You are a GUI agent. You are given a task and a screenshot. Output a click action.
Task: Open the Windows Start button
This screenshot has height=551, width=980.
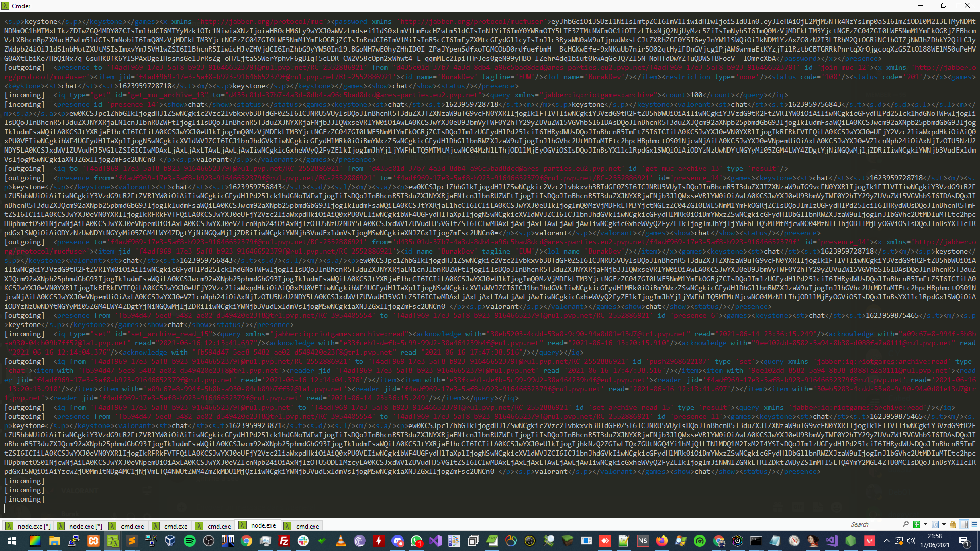click(12, 541)
